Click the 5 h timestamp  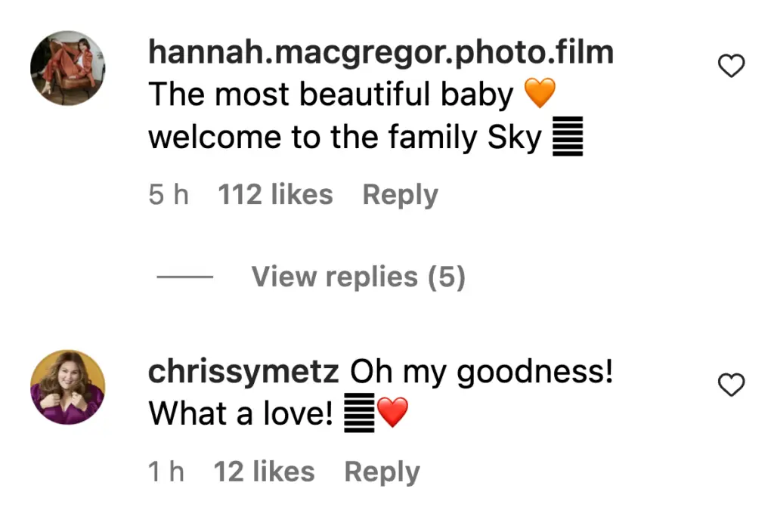pyautogui.click(x=168, y=195)
